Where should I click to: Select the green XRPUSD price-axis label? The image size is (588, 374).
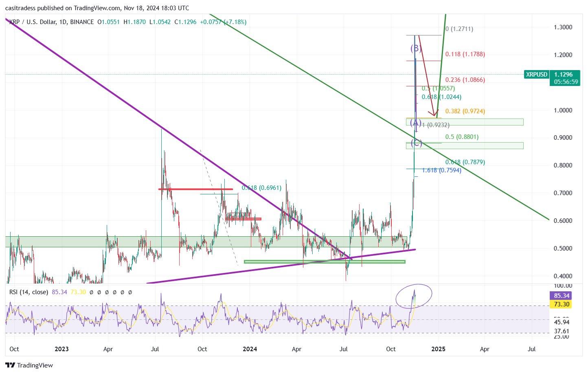536,75
